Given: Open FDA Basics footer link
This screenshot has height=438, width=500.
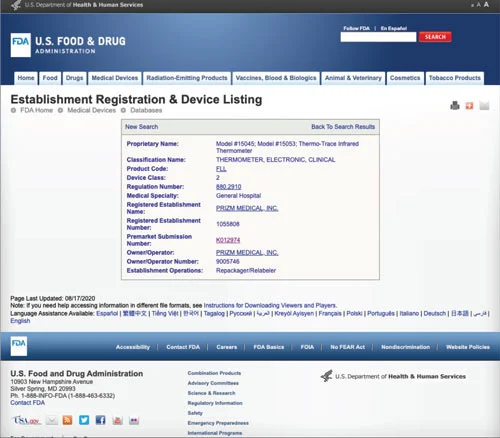Looking at the screenshot, I should [x=269, y=347].
